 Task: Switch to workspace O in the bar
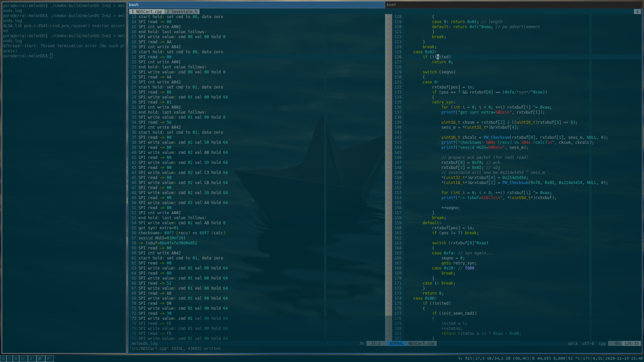pos(15,359)
